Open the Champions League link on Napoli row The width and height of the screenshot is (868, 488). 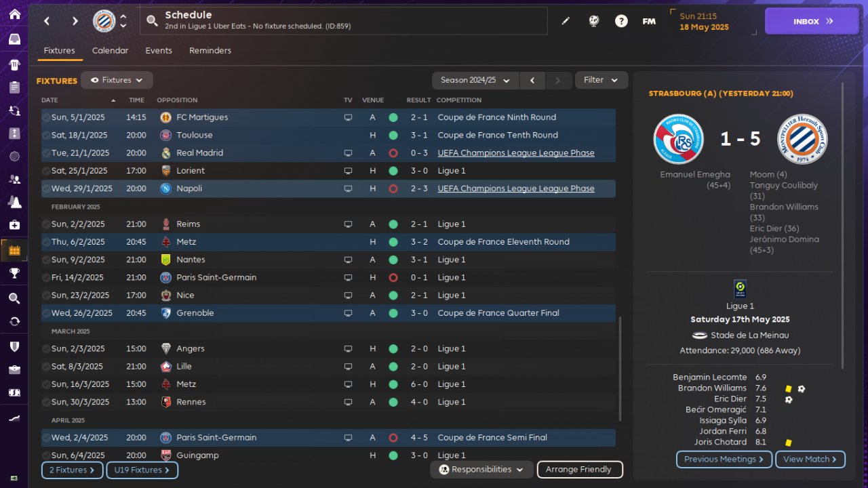click(x=516, y=188)
